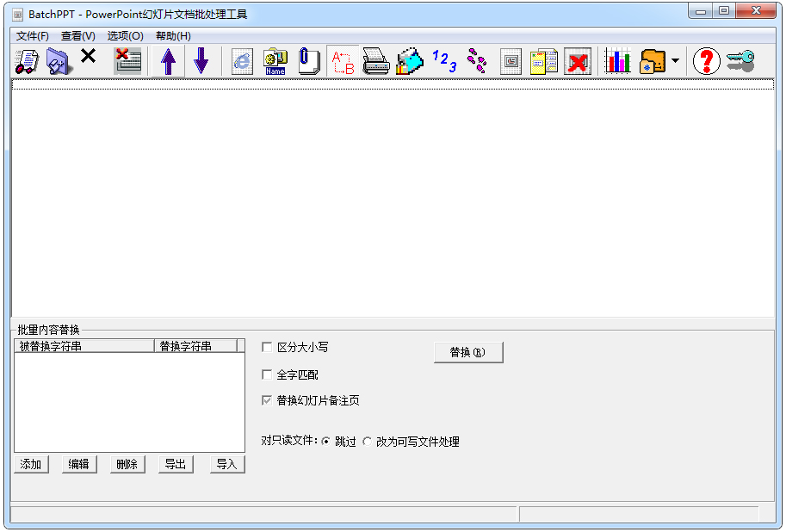Open the 选项(O) menu
786x532 pixels.
126,36
